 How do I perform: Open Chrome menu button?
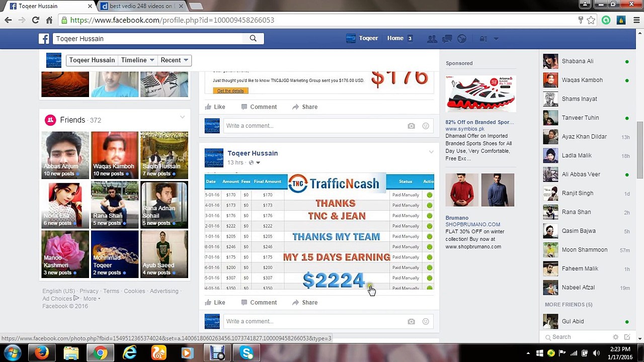point(636,20)
